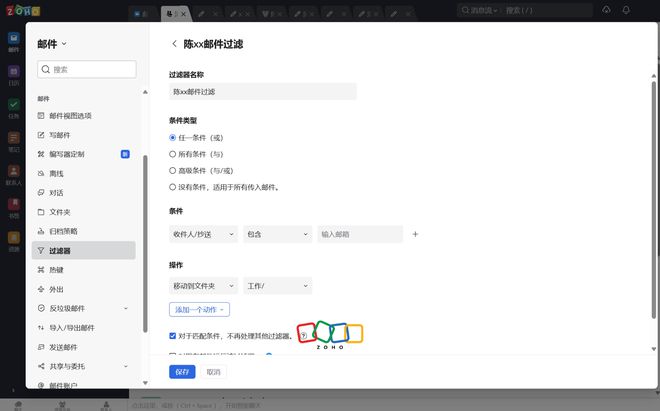Click the 离线 offline icon in the sidebar
Viewport: 660px width, 411px height.
[x=41, y=173]
